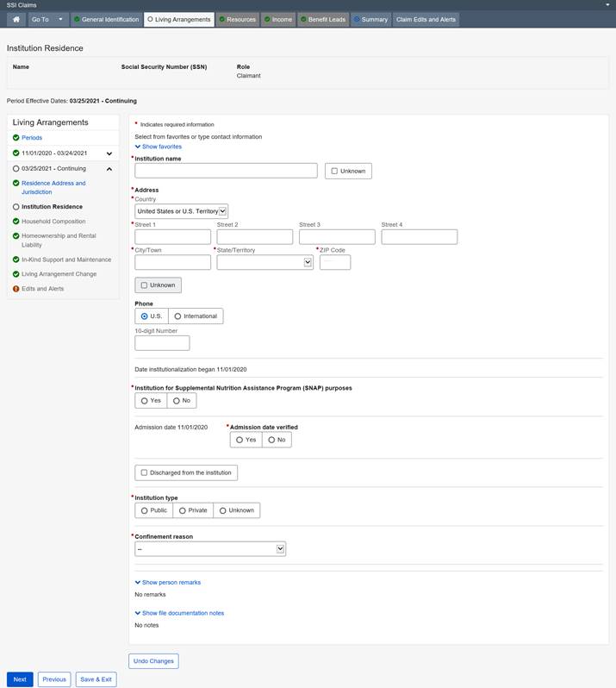Open the Claim Edits and Alerts tab
The height and width of the screenshot is (688, 616).
click(x=426, y=19)
